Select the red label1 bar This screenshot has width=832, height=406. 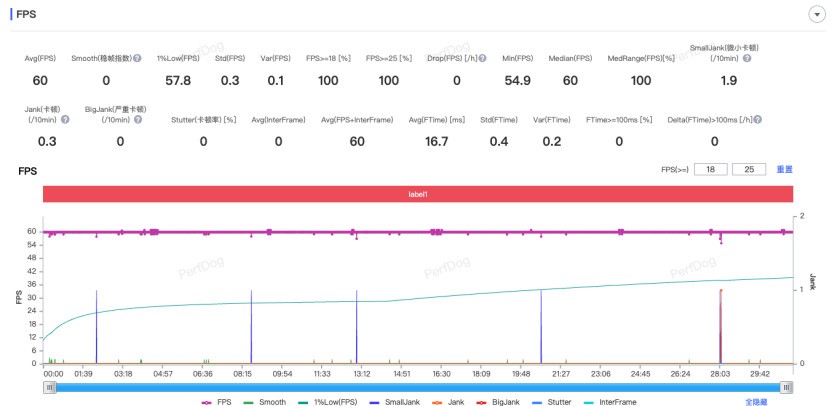click(x=418, y=194)
